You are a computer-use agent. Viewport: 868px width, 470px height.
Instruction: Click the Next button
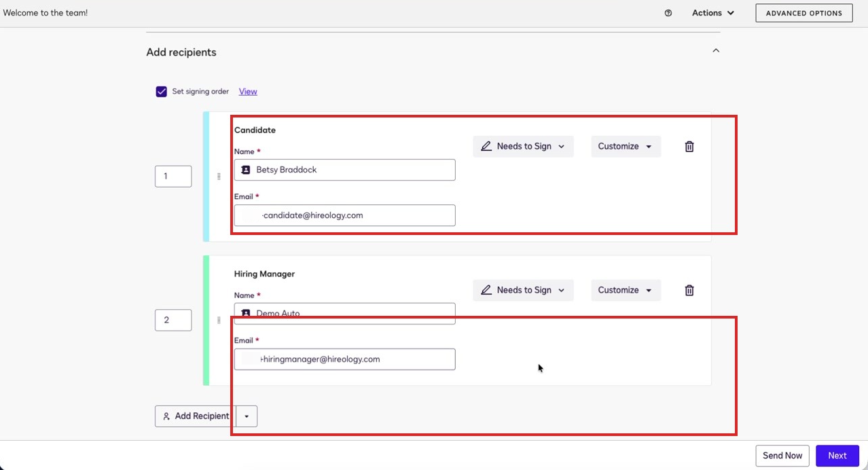pyautogui.click(x=837, y=456)
